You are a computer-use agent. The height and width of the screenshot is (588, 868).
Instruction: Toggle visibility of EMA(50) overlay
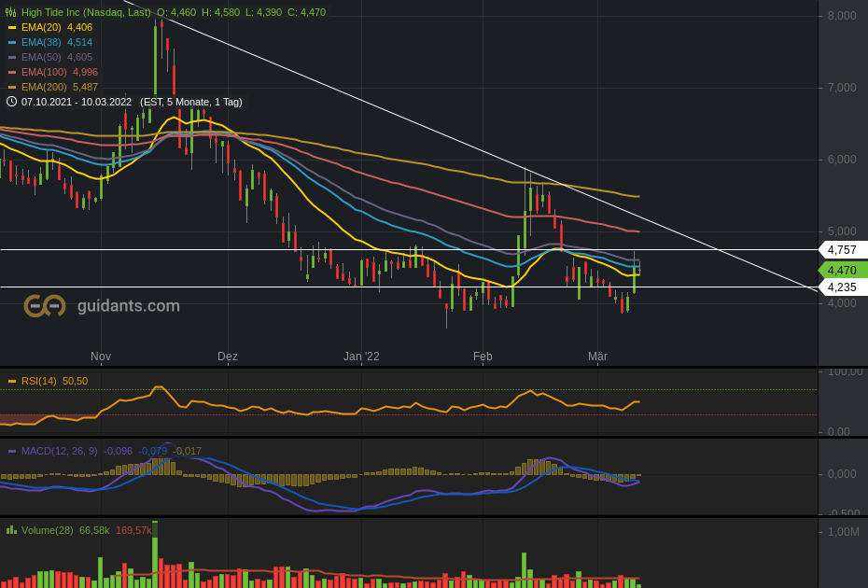pos(11,57)
